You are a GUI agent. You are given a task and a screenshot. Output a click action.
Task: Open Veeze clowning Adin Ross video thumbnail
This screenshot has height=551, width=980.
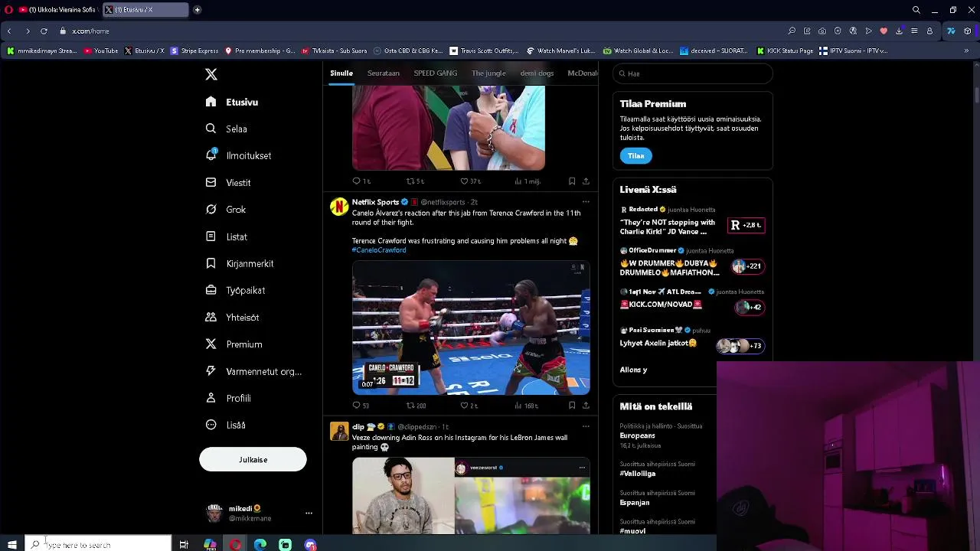(x=471, y=496)
